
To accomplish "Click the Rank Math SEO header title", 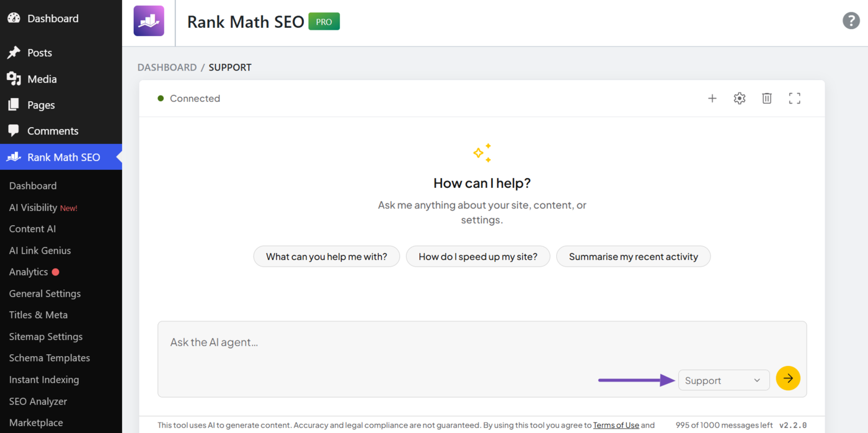I will (x=246, y=22).
